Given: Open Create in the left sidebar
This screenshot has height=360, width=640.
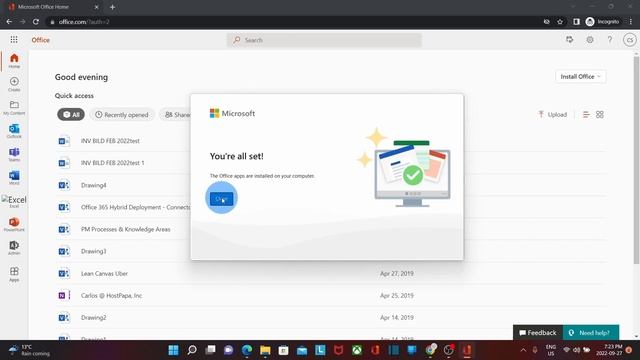Looking at the screenshot, I should coord(14,84).
